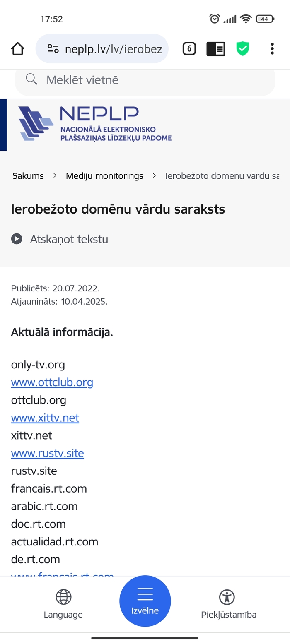Open the reader mode icon in toolbar
Viewport: 290px width, 644px height.
point(216,49)
